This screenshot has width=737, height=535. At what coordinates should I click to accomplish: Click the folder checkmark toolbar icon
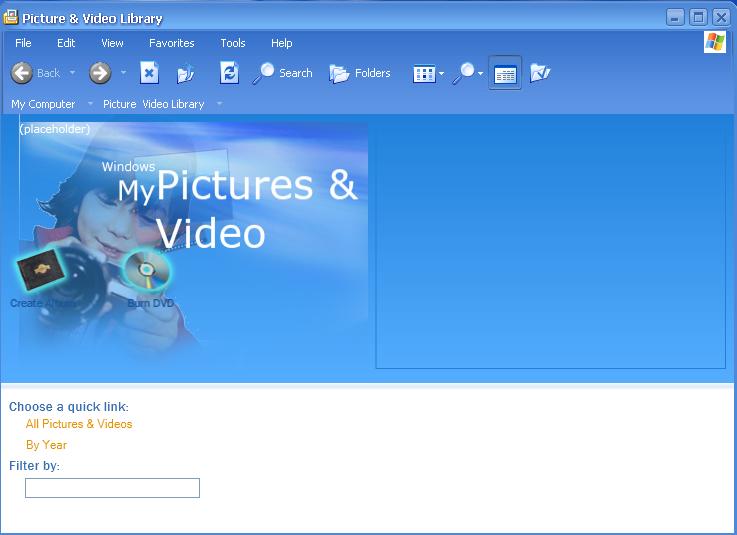pyautogui.click(x=540, y=73)
